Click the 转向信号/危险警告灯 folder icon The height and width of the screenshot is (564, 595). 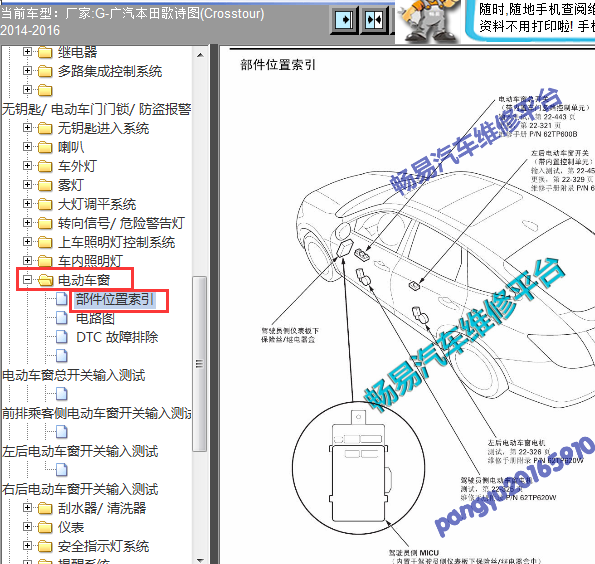click(x=45, y=223)
